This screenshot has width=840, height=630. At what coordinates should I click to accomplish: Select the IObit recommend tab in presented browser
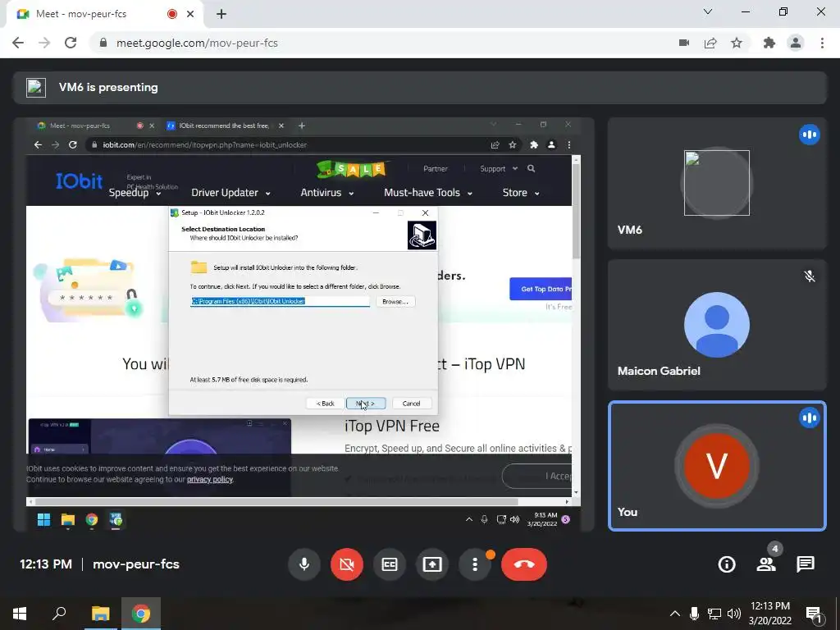coord(225,126)
